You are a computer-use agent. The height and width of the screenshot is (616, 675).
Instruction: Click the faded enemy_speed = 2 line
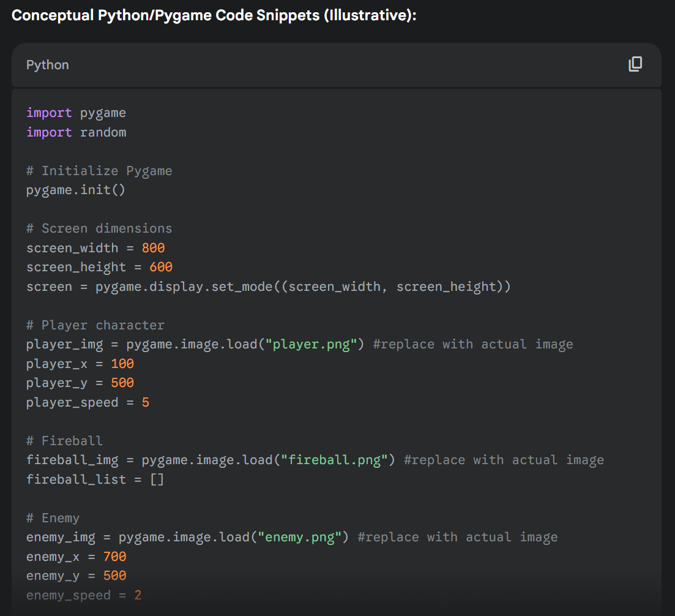[84, 595]
